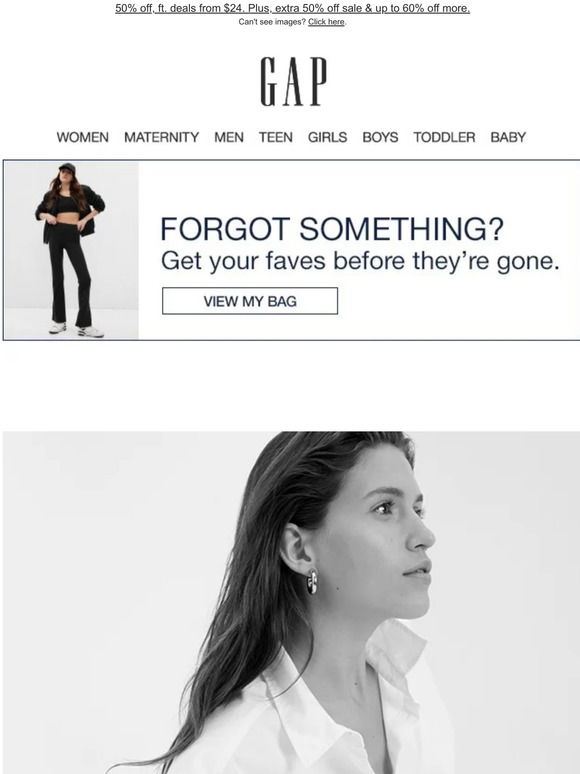The width and height of the screenshot is (580, 774).
Task: Click the 'Can't see images?' text
Action: [x=272, y=22]
